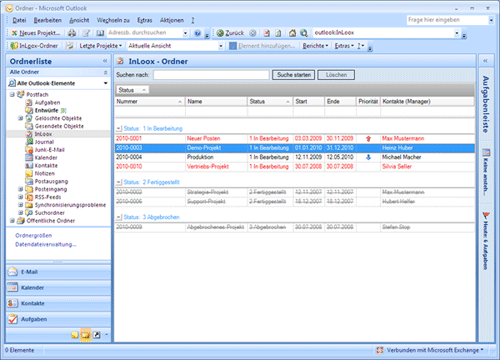Collapse the Ordnerliste pane with chevron
Viewport: 500px width, 360px height.
coord(105,61)
